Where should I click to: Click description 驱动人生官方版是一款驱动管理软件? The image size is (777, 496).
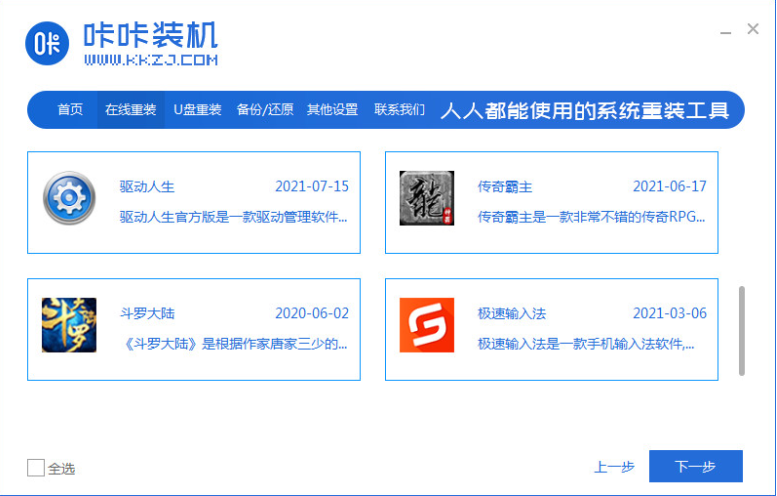click(x=233, y=217)
